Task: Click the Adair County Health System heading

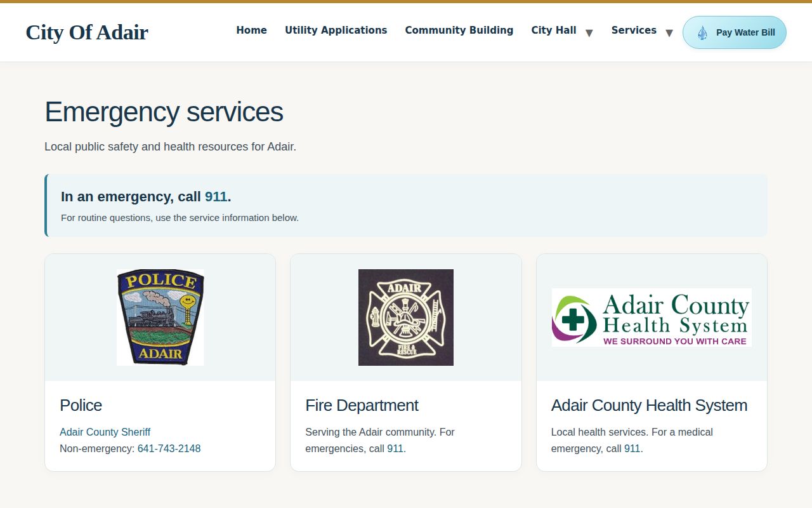Action: click(x=649, y=405)
